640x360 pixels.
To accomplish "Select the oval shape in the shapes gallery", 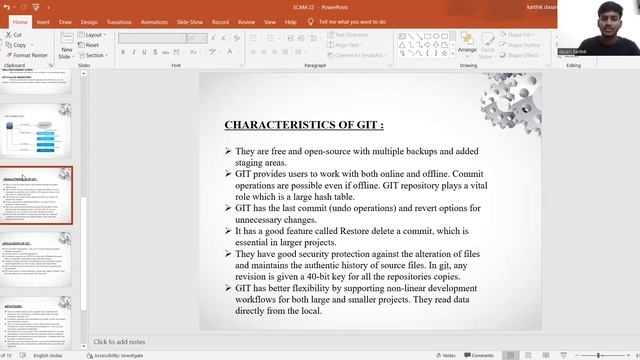I will [436, 36].
